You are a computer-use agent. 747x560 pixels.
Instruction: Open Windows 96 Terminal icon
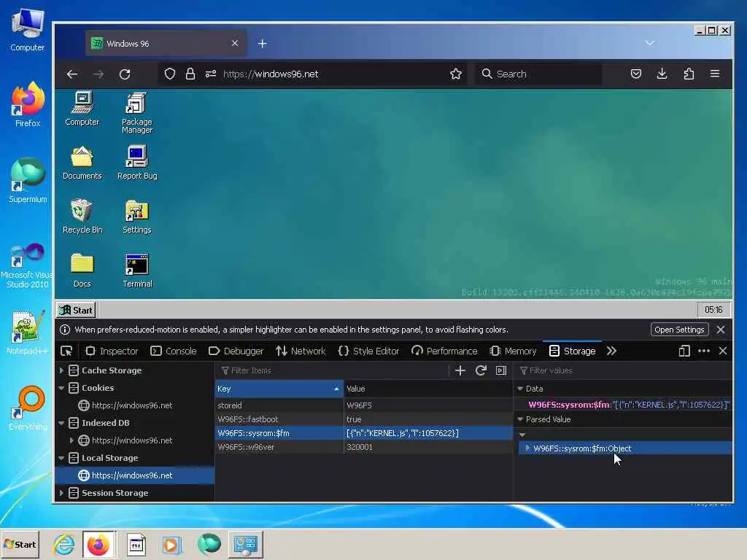[137, 271]
